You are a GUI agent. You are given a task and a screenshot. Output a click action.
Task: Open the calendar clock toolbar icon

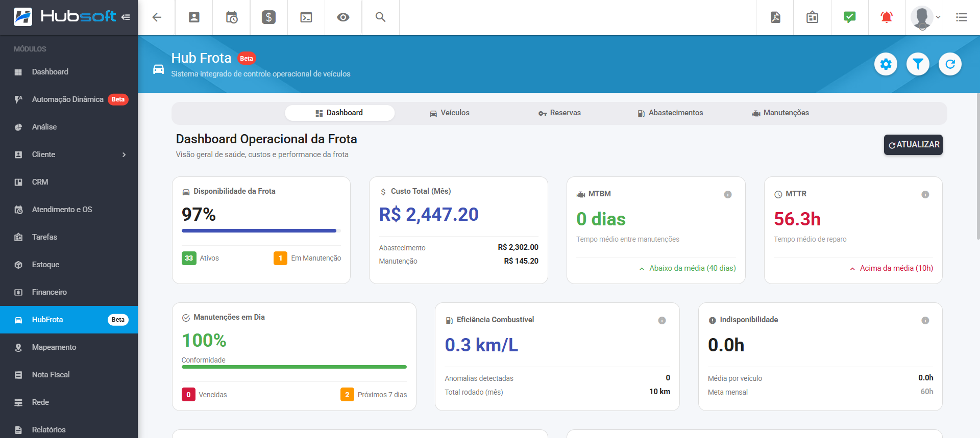point(232,17)
